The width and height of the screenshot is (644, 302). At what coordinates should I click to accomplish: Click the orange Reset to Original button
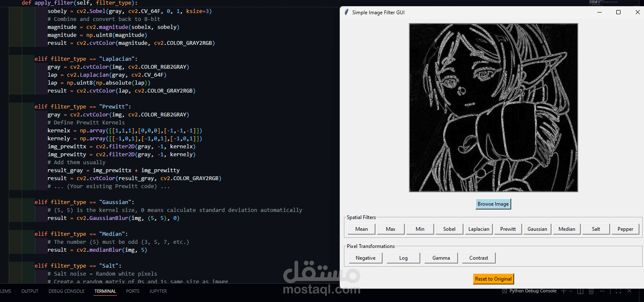click(493, 279)
